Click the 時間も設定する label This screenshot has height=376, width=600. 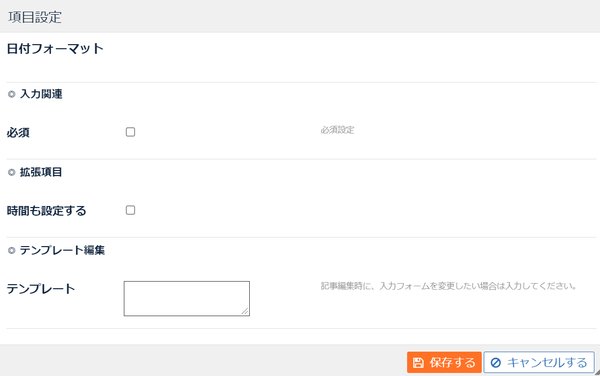coord(46,211)
